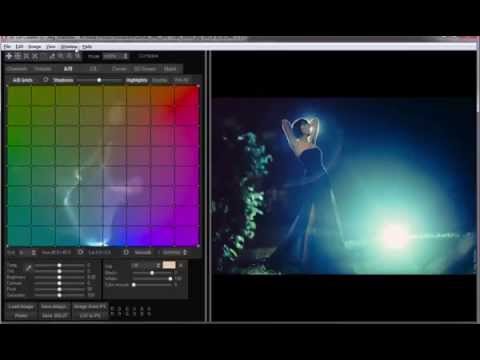Click the Highlights label above the grid

coord(137,80)
